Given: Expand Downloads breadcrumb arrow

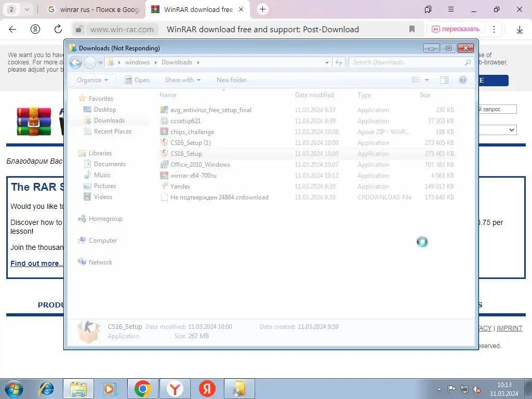Looking at the screenshot, I should click(198, 62).
